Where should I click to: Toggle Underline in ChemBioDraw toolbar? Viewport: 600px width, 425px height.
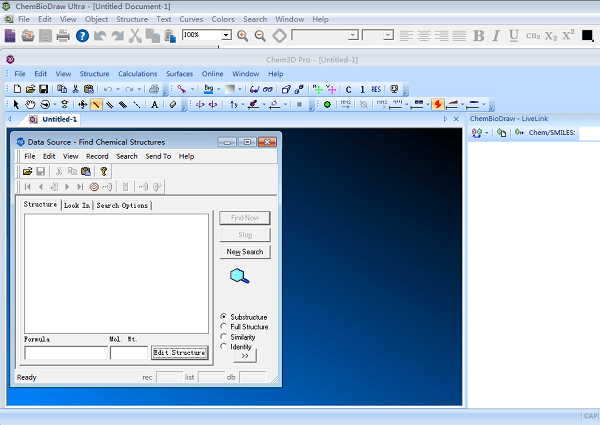(x=514, y=36)
